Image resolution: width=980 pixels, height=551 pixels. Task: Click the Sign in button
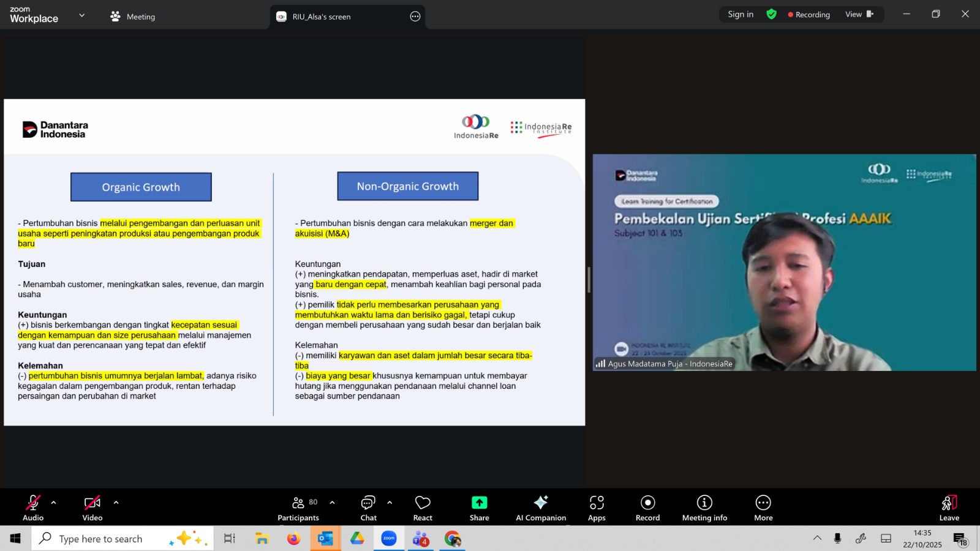click(x=741, y=14)
